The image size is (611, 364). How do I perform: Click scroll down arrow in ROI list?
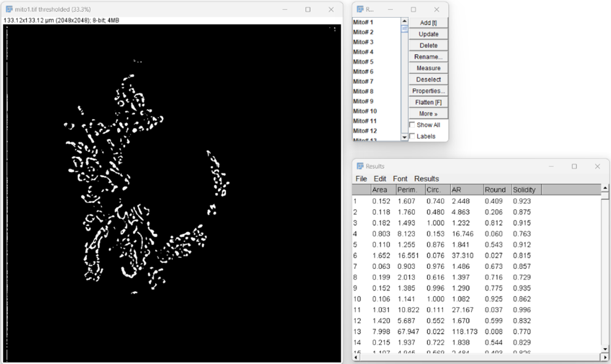tap(404, 137)
